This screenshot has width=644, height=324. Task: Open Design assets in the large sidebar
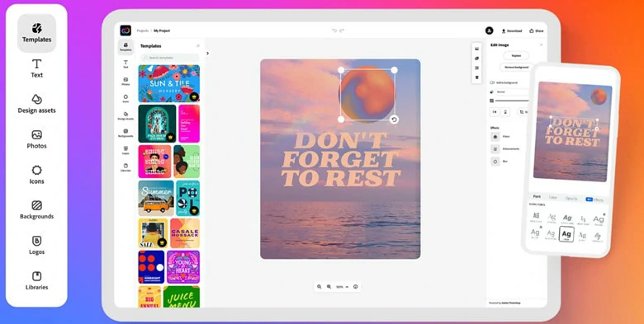coord(36,104)
